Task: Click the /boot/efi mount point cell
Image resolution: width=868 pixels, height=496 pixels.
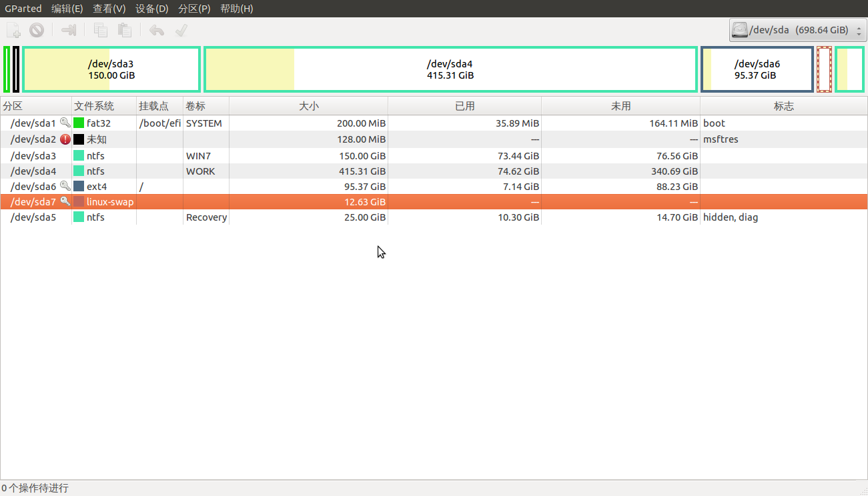Action: point(160,123)
